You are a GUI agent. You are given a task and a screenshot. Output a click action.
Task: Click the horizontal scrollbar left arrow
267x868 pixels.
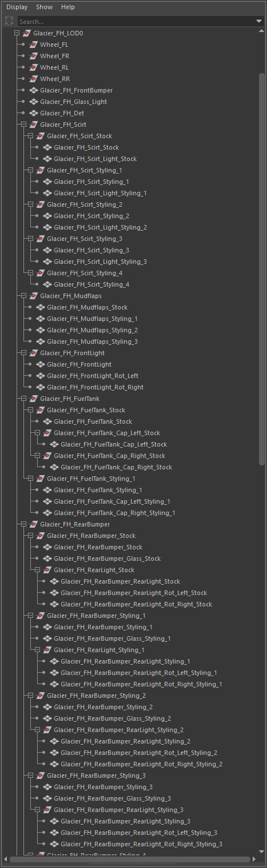5,859
